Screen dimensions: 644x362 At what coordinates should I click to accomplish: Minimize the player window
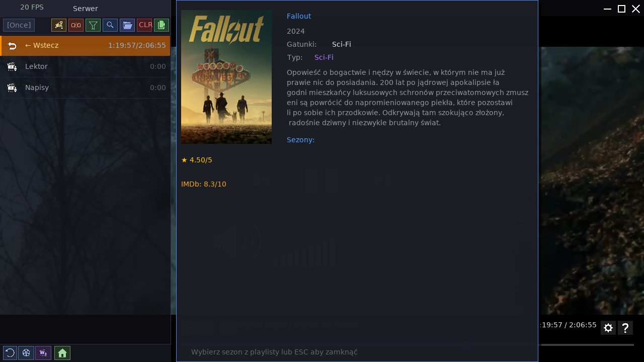coord(607,9)
